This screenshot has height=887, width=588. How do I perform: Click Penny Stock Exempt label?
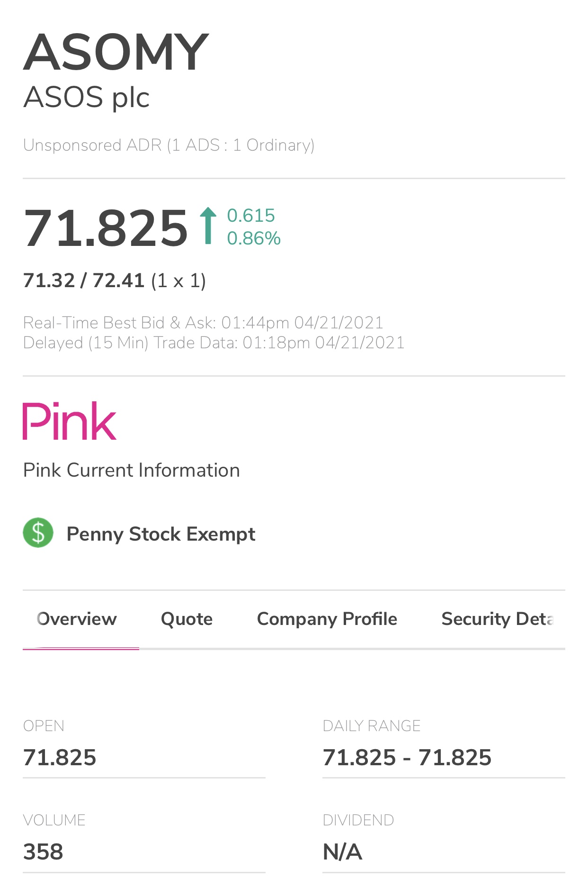(161, 534)
